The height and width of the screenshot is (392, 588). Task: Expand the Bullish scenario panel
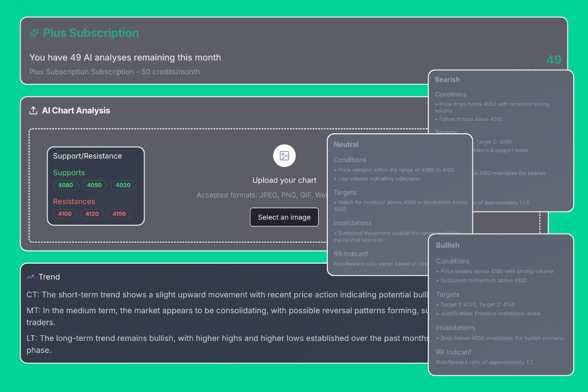tap(447, 245)
